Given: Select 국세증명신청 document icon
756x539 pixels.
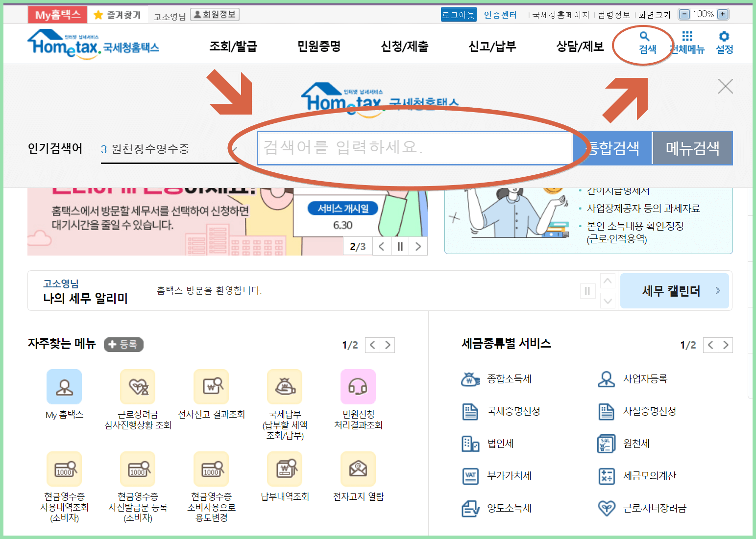Looking at the screenshot, I should tap(470, 411).
